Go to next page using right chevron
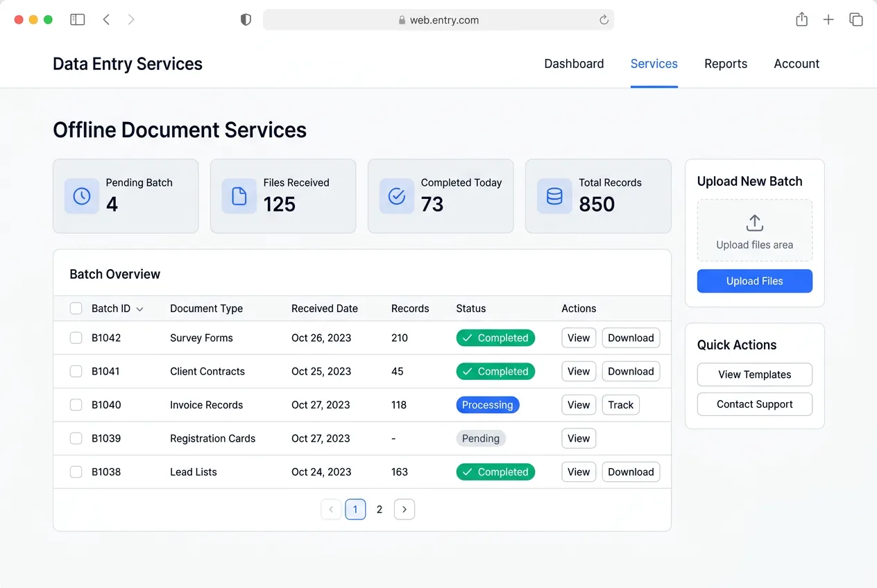 [x=405, y=510]
